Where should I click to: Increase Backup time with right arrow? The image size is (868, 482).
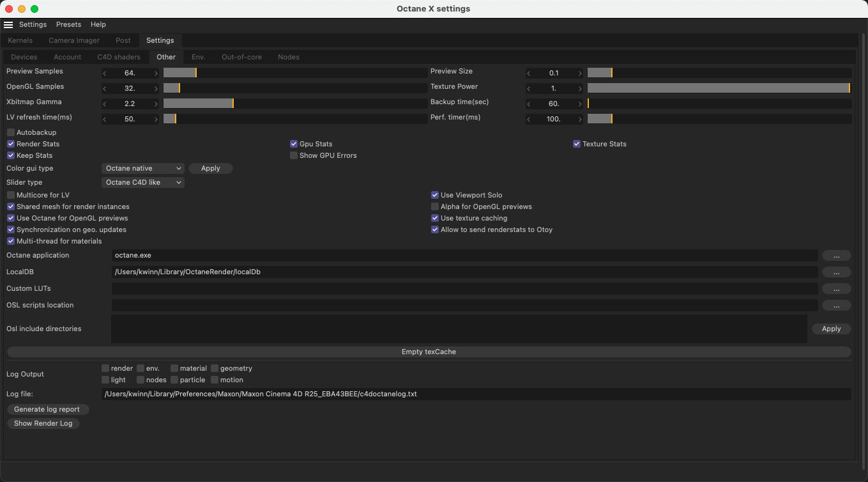[580, 104]
